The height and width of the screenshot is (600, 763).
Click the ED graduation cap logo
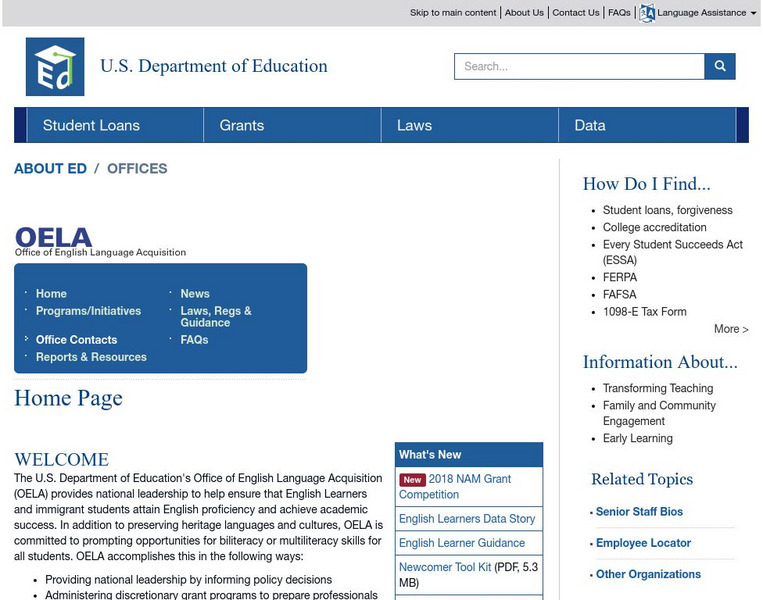coord(55,67)
